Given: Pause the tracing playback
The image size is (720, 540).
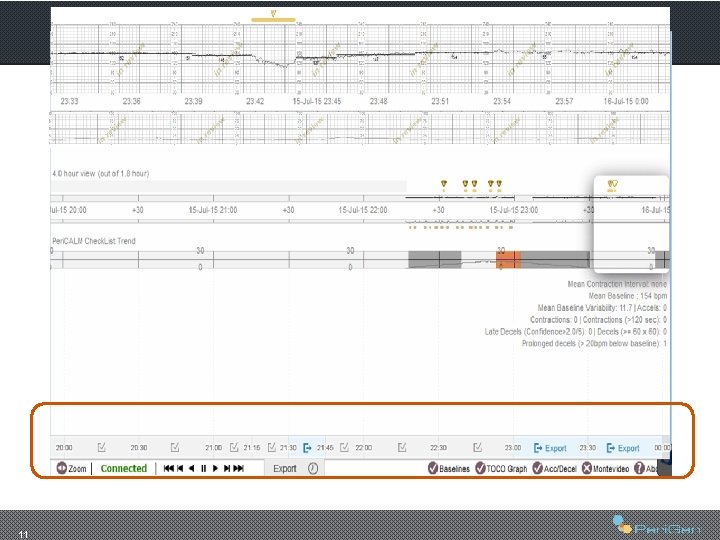Looking at the screenshot, I should click(x=203, y=468).
